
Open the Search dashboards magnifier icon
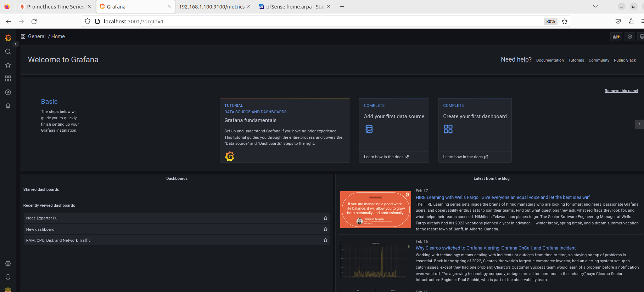coord(8,52)
